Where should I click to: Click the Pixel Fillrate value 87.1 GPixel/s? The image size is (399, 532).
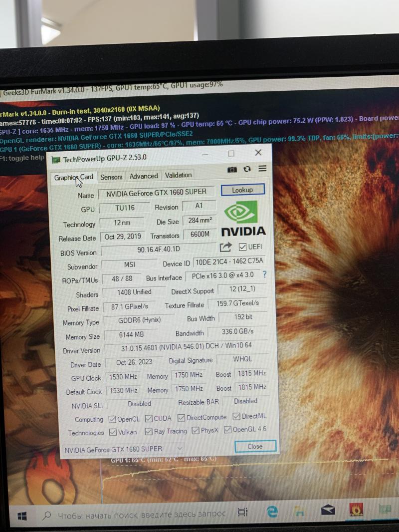point(130,306)
